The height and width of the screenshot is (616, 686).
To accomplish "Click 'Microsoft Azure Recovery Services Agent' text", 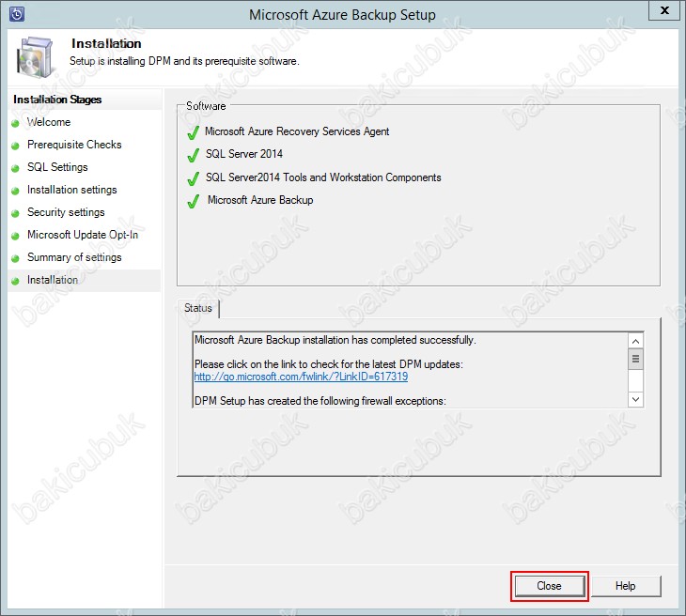I will pos(297,131).
